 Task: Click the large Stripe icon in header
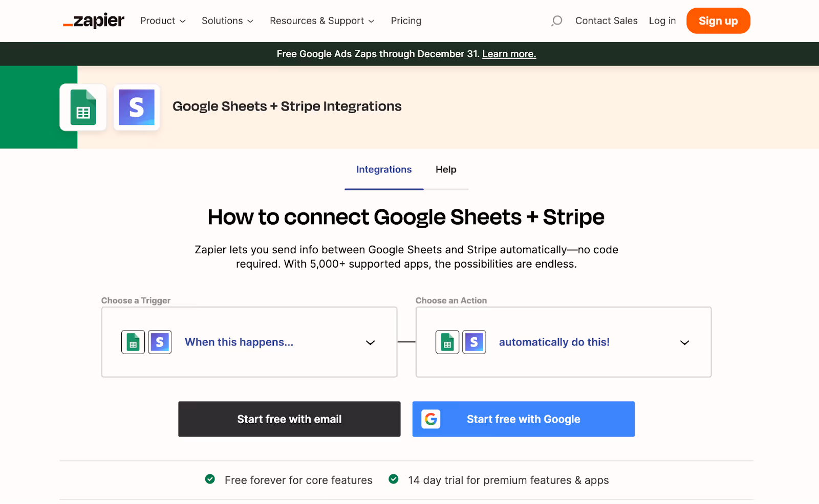[x=137, y=107]
